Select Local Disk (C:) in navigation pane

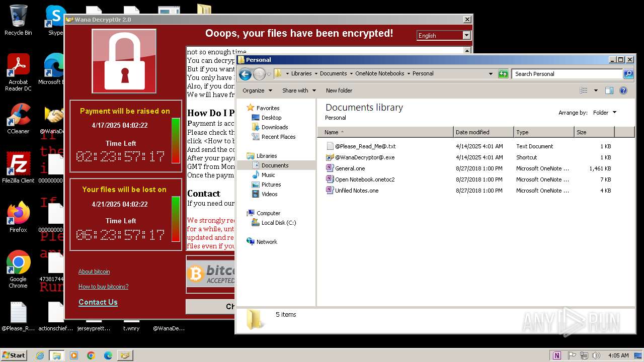point(279,223)
